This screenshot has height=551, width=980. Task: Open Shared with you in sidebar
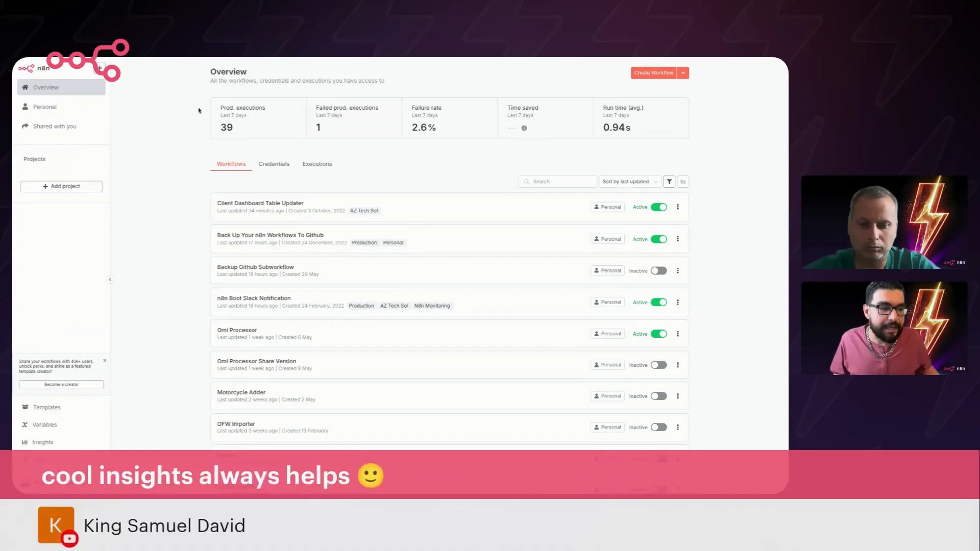[61, 126]
